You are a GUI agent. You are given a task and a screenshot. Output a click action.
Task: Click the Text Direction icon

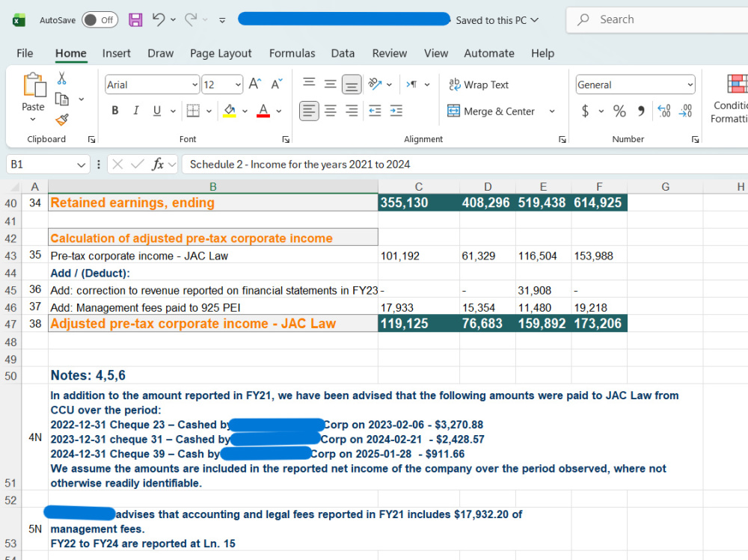click(411, 84)
